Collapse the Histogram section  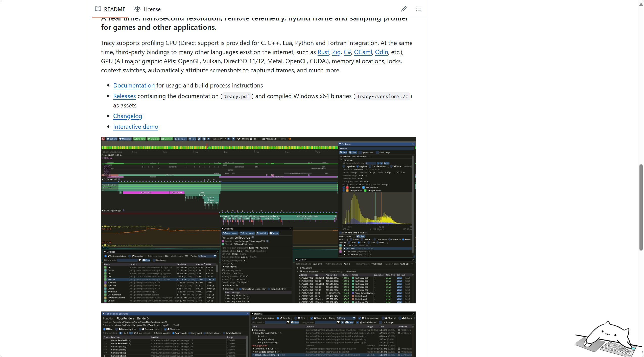(x=341, y=160)
